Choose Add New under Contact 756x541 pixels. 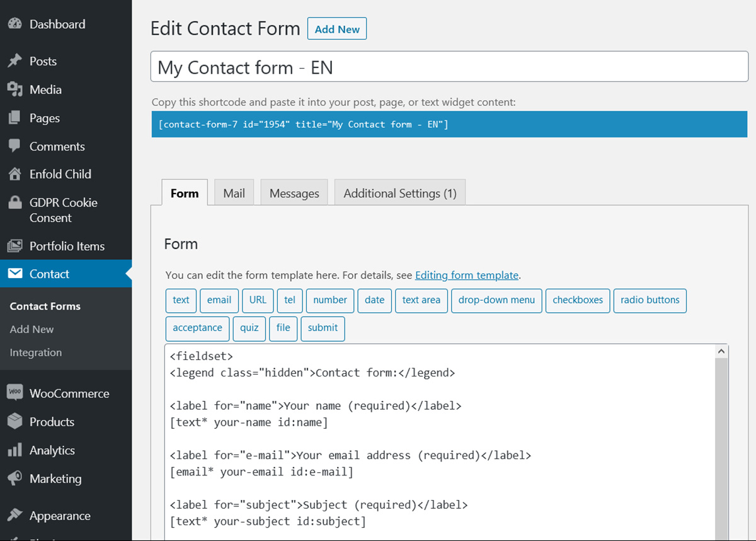(31, 329)
